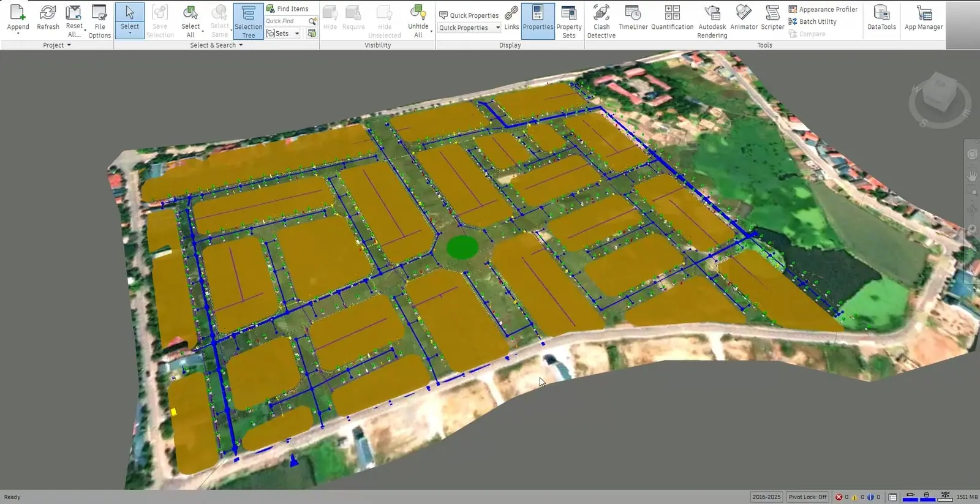
Task: Toggle the Selection Tree panel
Action: point(248,21)
